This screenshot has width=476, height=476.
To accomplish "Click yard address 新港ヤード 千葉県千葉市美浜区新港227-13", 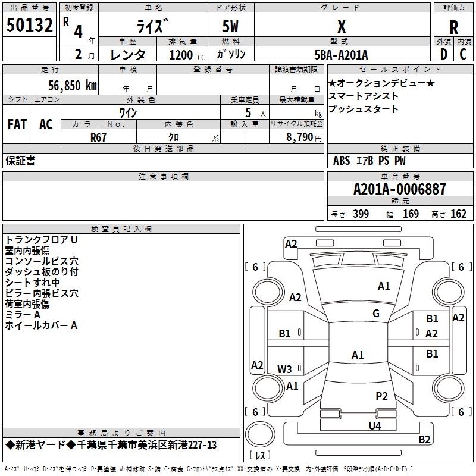I will point(111,445).
